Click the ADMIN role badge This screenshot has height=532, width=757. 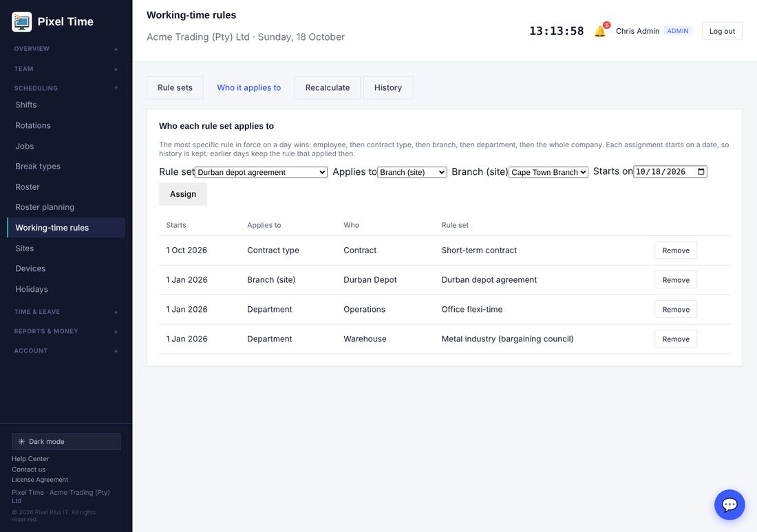[678, 31]
